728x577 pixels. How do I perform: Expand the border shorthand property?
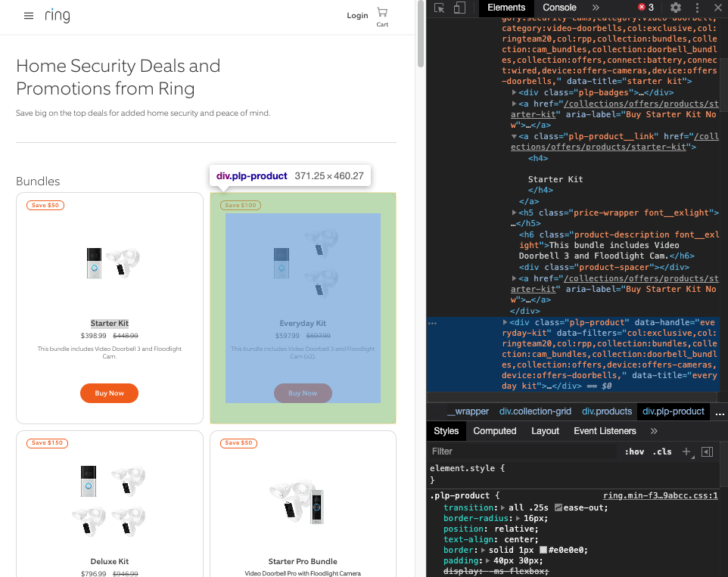pyautogui.click(x=483, y=550)
